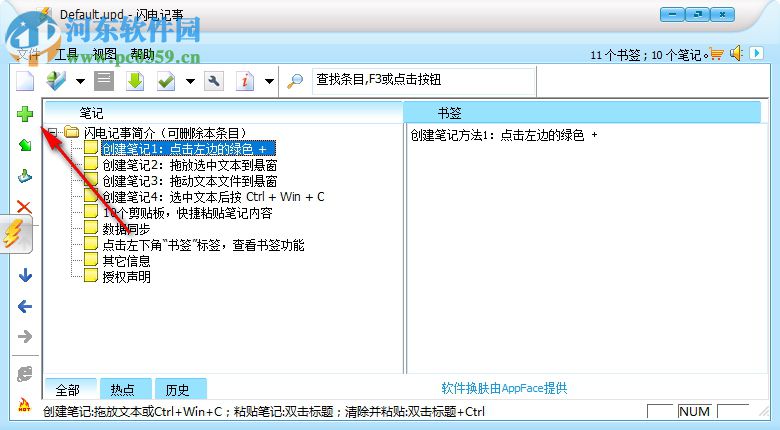Screen dimensions: 780x430
Task: Collapse the 闪电记事简介 tree node
Action: [52, 133]
